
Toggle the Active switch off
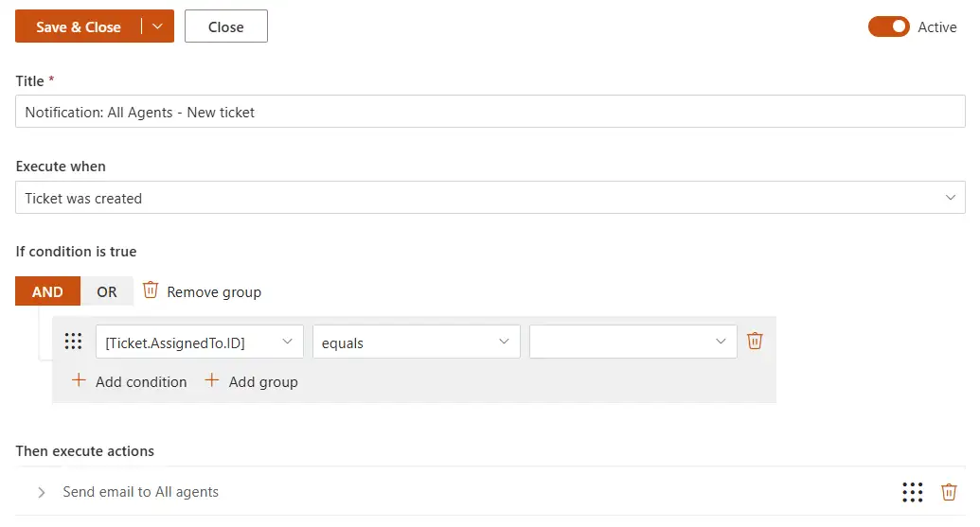coord(889,26)
